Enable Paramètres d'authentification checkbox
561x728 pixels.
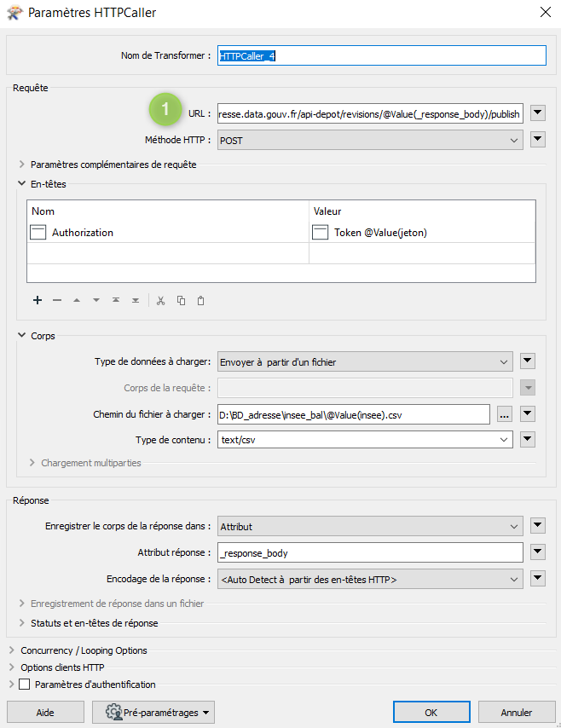tap(25, 685)
